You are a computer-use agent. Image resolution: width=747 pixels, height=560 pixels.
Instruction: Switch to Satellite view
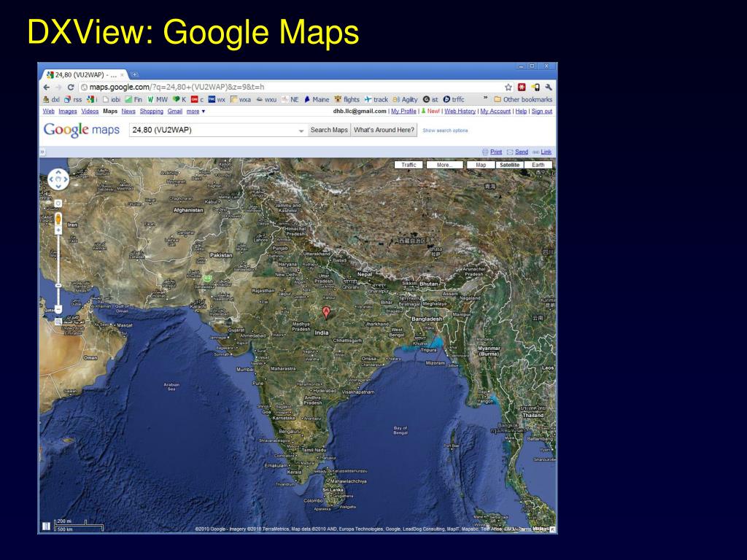[509, 165]
